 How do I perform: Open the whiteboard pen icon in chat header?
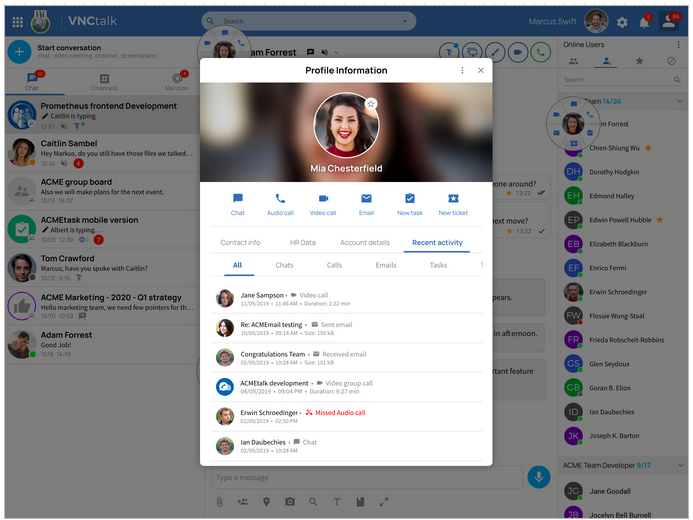pyautogui.click(x=495, y=52)
